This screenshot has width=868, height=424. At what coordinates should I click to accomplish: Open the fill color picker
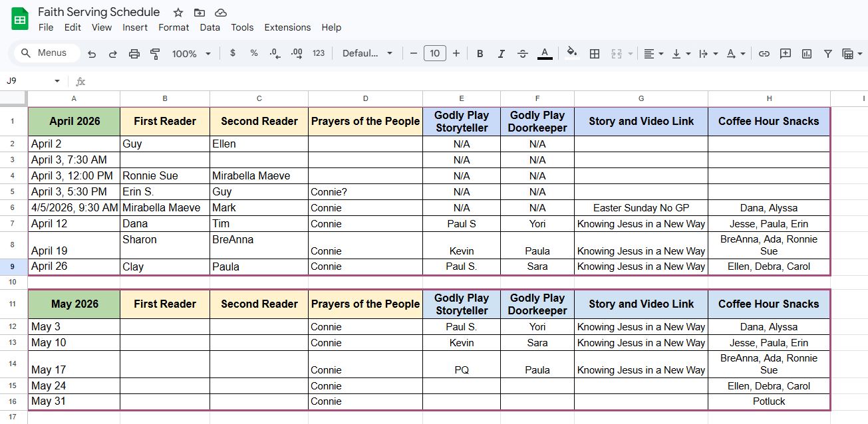(x=571, y=53)
